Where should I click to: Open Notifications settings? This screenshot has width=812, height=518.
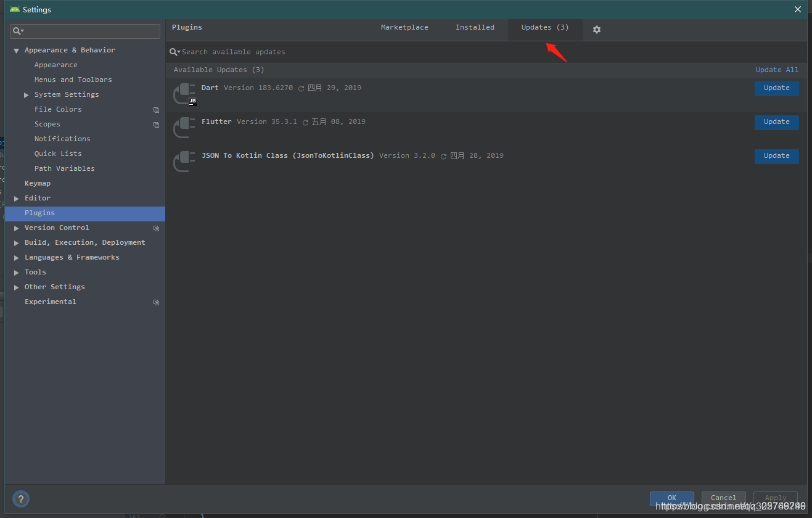62,139
